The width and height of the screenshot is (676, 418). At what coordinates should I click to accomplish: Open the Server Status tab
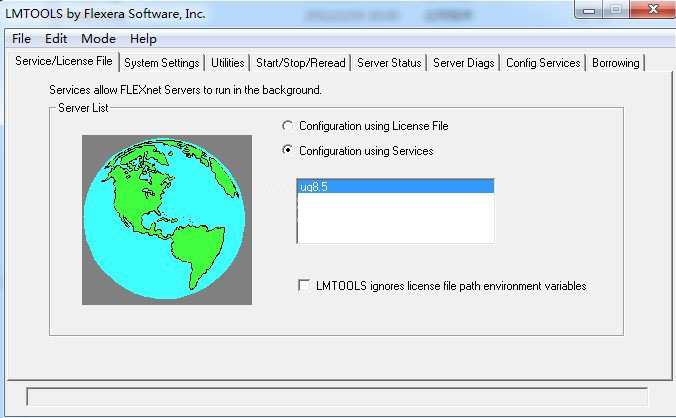coord(389,63)
